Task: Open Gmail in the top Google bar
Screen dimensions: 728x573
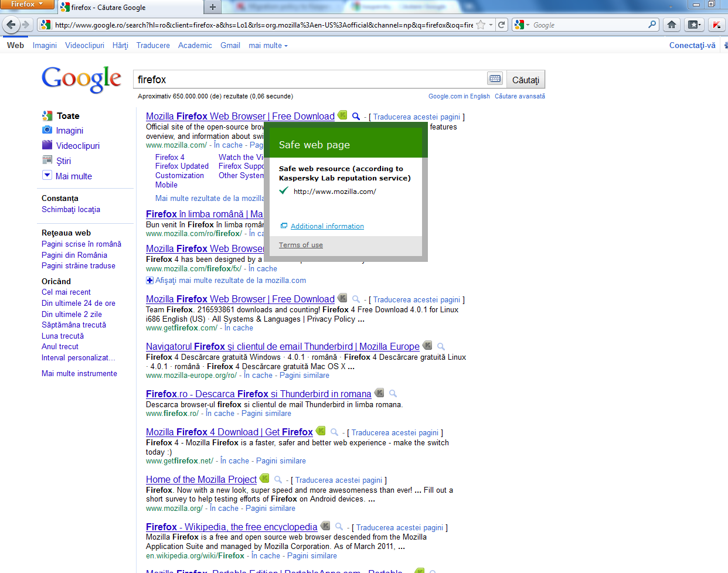Action: pyautogui.click(x=230, y=45)
